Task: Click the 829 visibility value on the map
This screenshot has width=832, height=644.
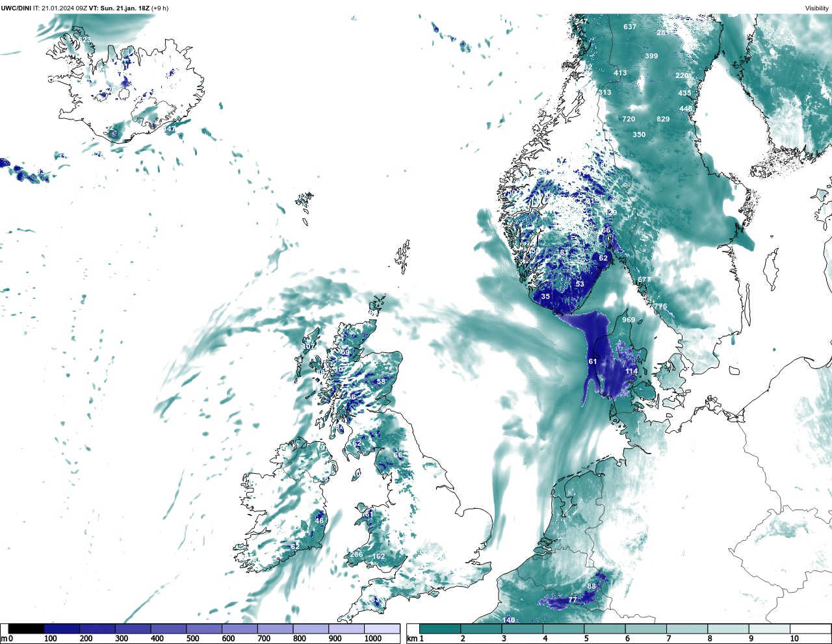Action: [663, 119]
